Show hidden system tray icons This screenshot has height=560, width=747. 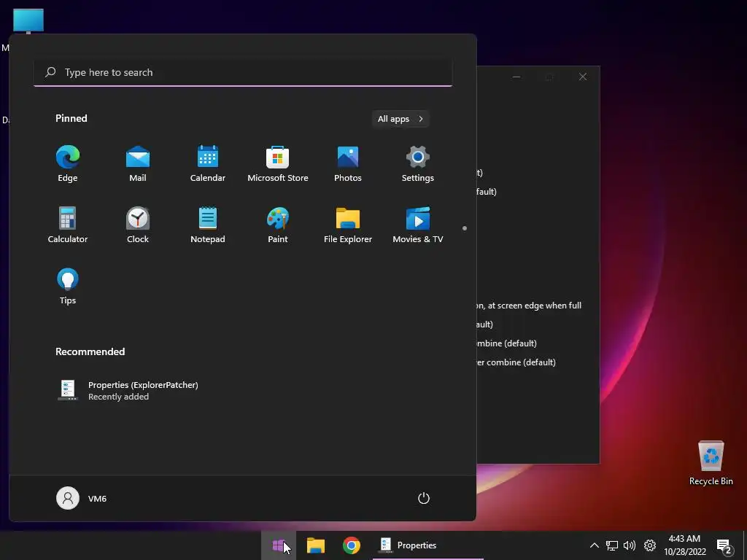594,545
